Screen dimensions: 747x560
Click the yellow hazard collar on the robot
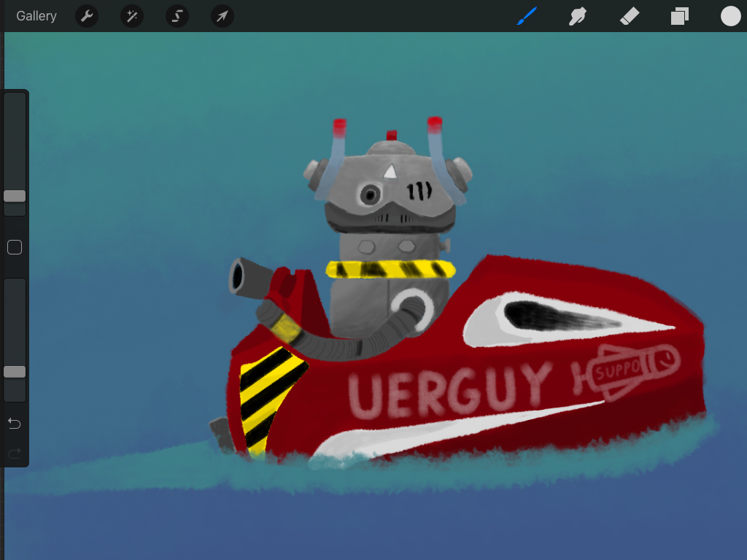[x=390, y=269]
